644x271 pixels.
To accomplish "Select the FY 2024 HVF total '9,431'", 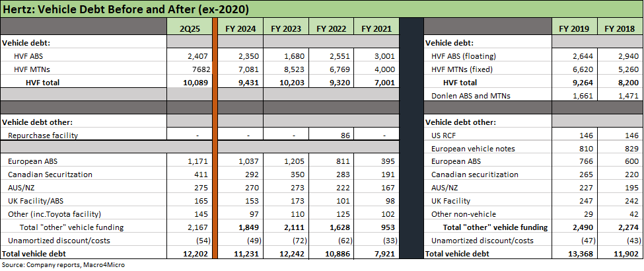I will pyautogui.click(x=249, y=82).
